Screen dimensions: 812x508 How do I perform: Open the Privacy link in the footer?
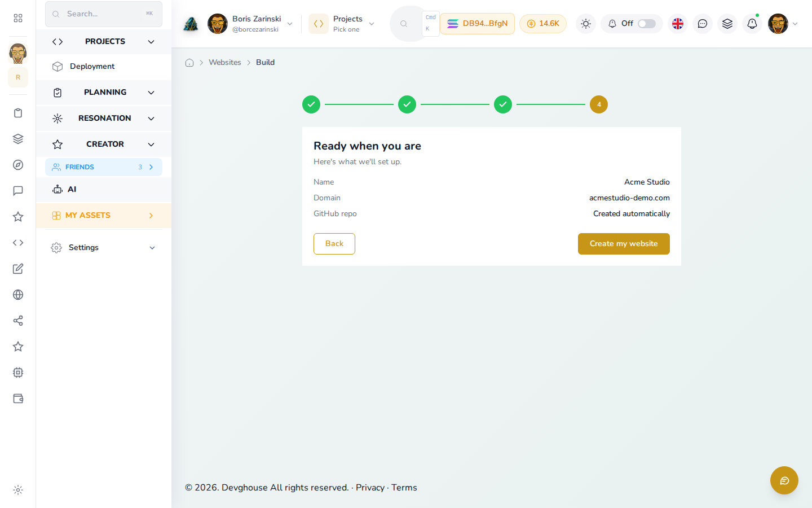(x=370, y=488)
